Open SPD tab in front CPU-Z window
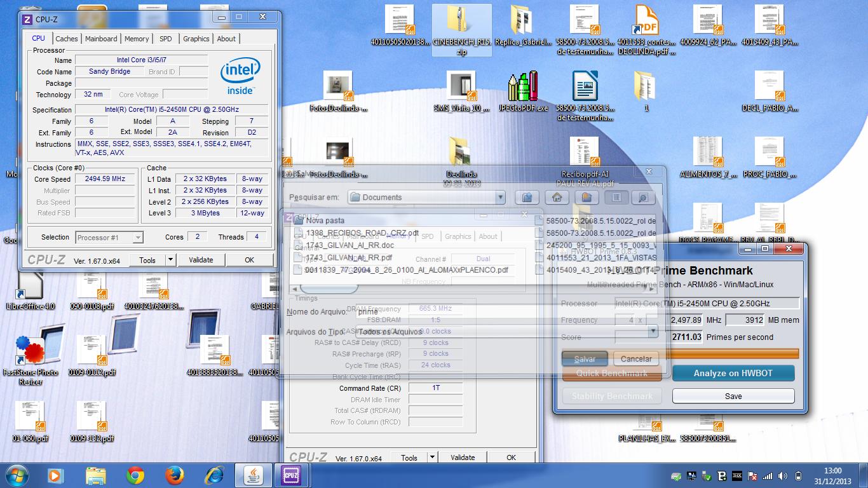The height and width of the screenshot is (488, 868). coord(166,39)
